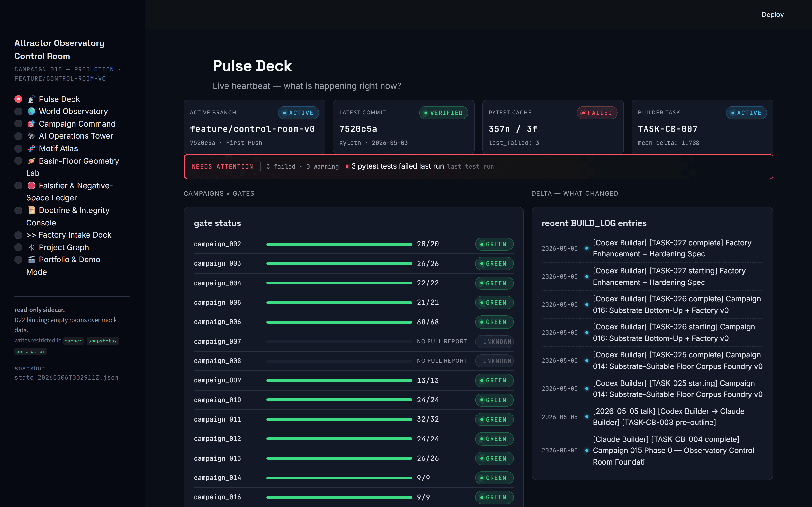
Task: Click the Needs Attention pytest failure banner
Action: point(478,166)
